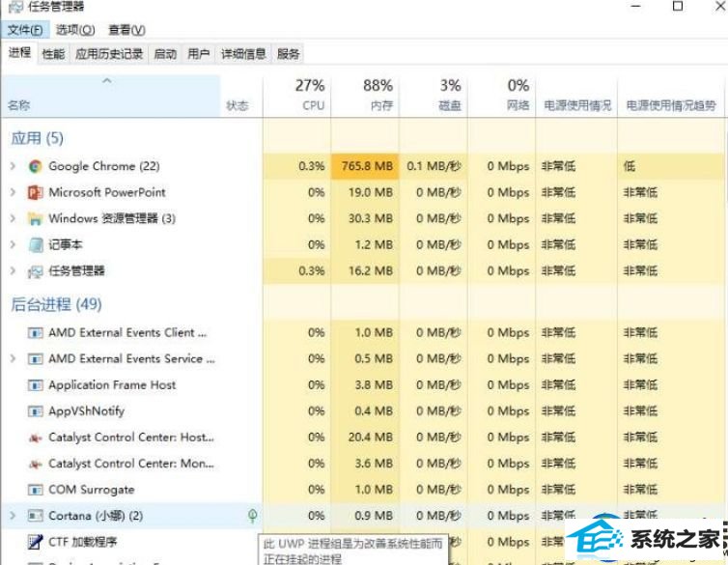Click the 记事本 notepad icon
728x565 pixels.
[x=36, y=244]
